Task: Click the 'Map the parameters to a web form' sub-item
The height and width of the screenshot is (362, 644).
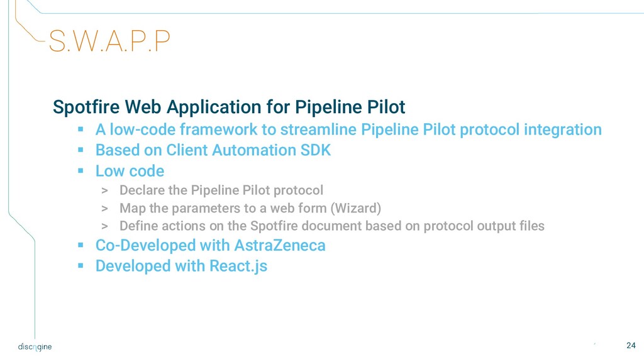Action: (250, 208)
